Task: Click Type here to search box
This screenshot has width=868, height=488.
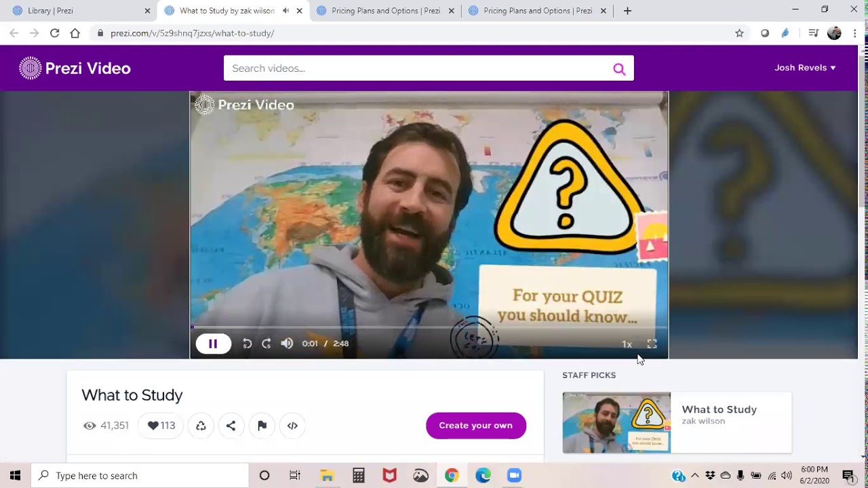Action: (x=140, y=476)
